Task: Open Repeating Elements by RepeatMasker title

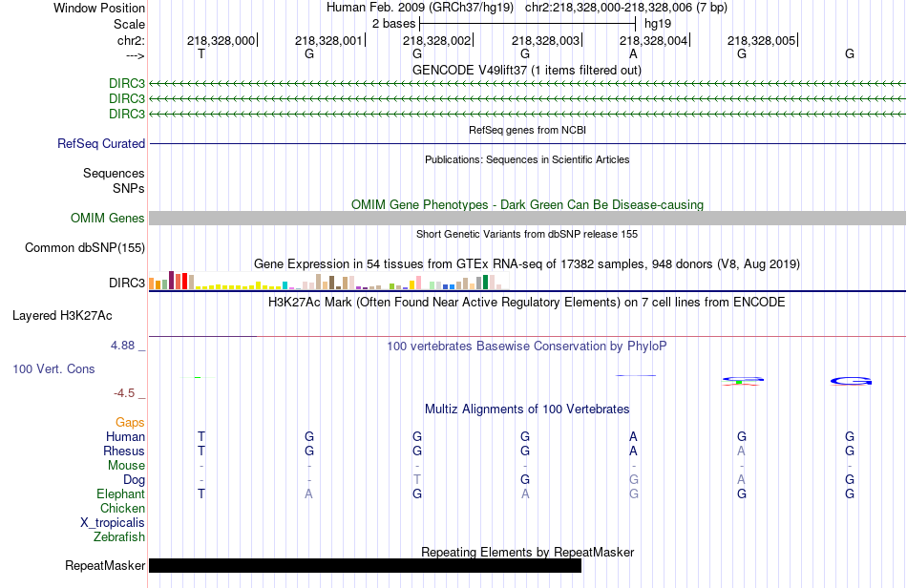Action: click(528, 552)
